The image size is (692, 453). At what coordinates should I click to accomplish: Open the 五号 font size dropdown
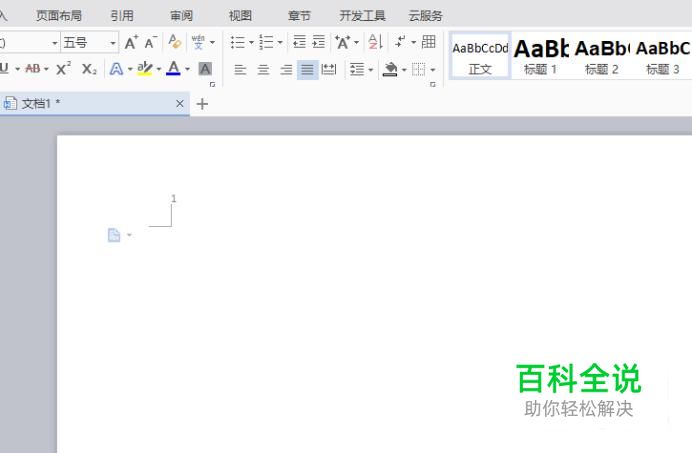(113, 43)
